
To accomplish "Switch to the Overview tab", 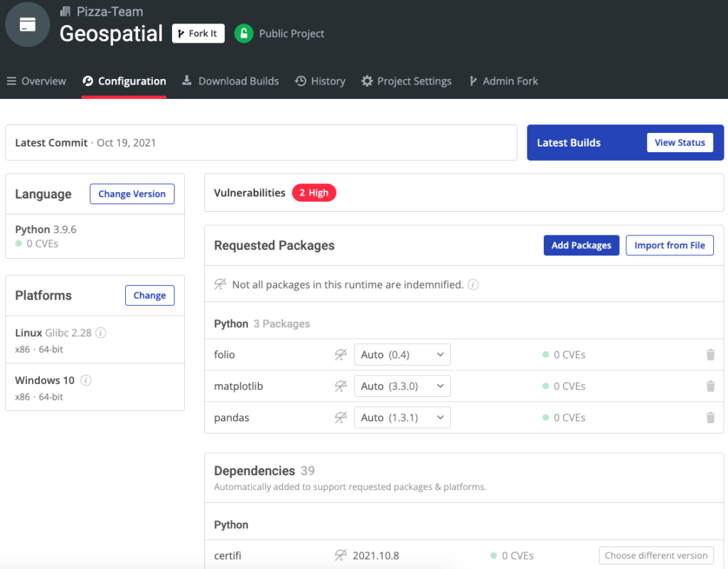I will pos(36,81).
